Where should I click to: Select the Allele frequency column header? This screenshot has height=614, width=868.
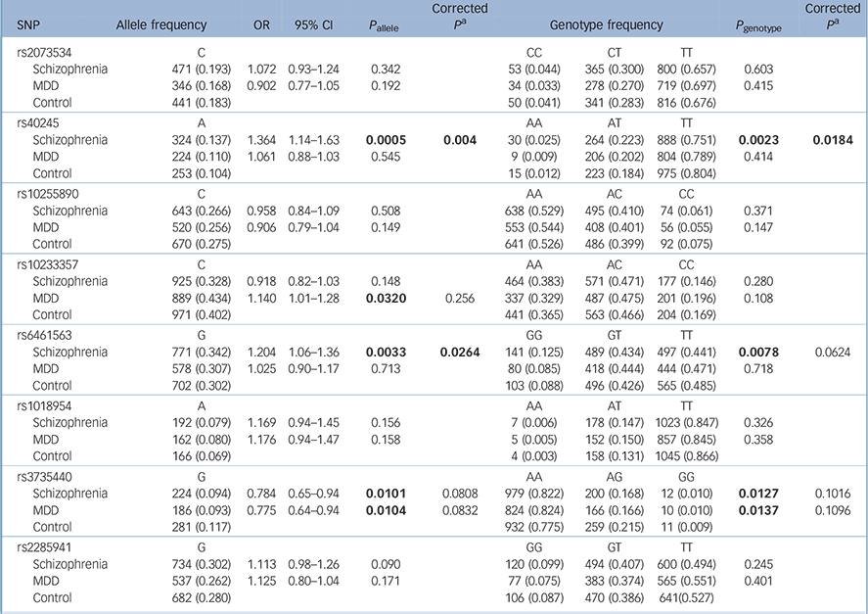161,24
